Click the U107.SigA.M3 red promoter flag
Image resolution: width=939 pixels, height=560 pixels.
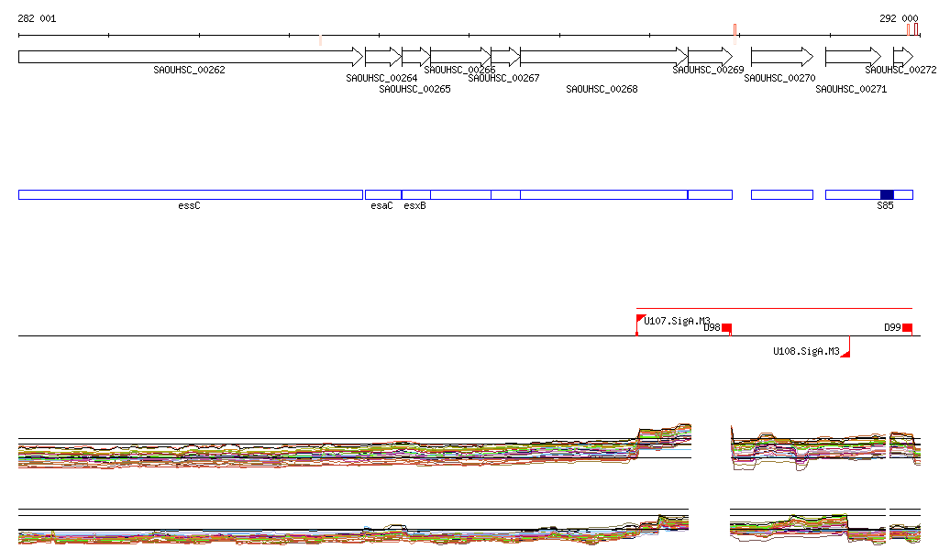click(640, 319)
